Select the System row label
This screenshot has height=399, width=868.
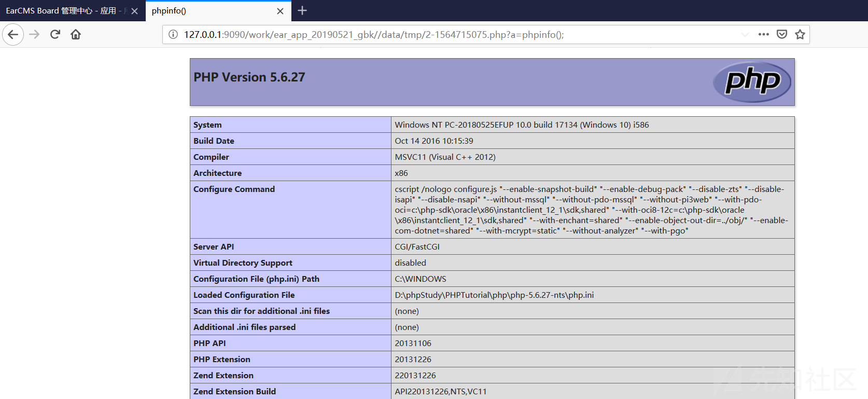click(207, 125)
